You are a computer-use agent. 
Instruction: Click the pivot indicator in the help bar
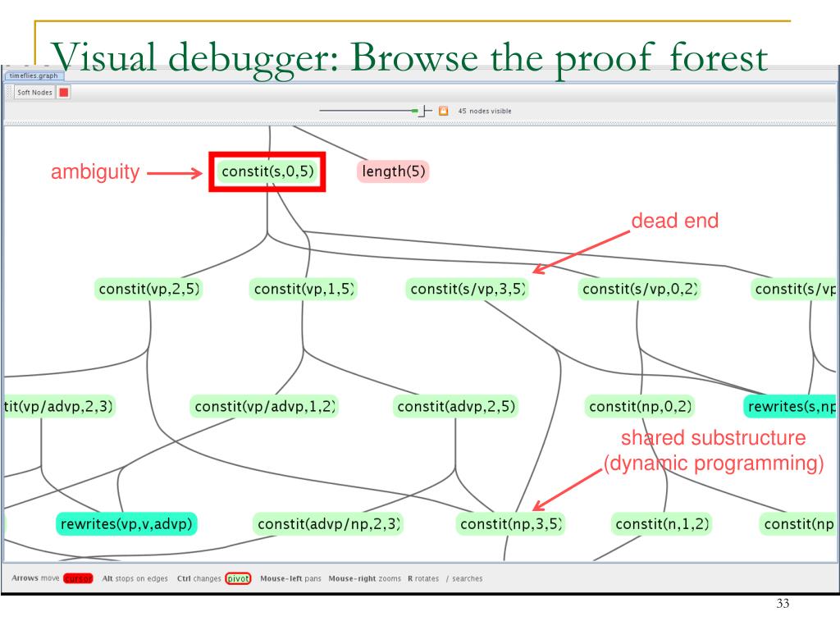(x=238, y=578)
